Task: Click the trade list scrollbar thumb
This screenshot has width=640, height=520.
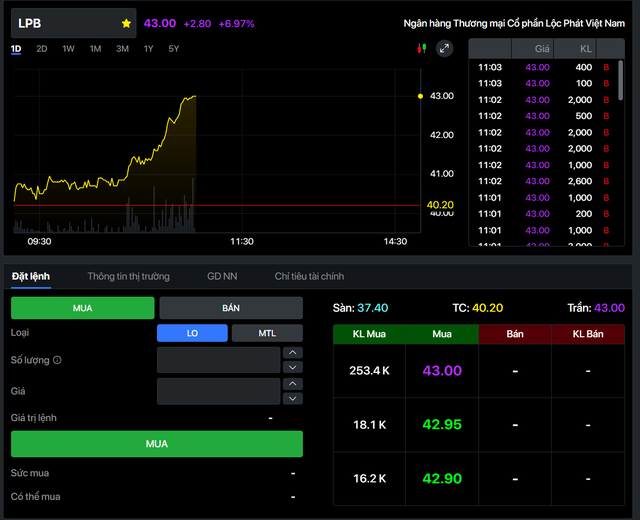Action: coord(620,80)
